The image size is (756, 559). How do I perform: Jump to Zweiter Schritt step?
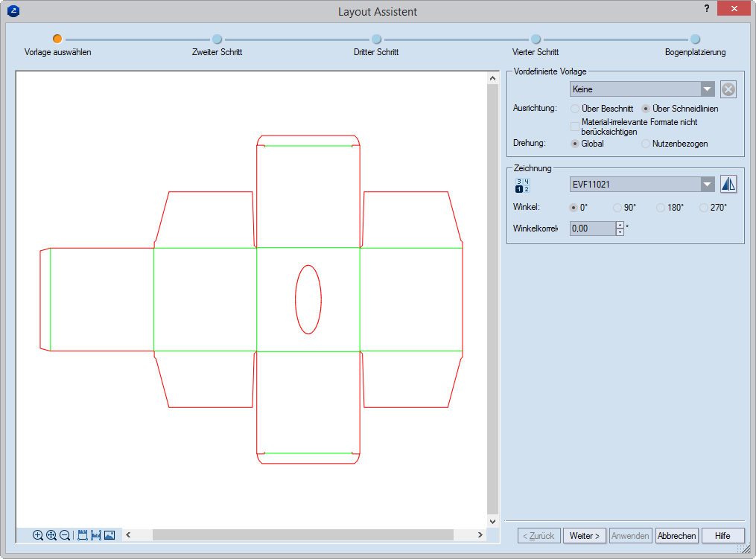click(x=217, y=39)
